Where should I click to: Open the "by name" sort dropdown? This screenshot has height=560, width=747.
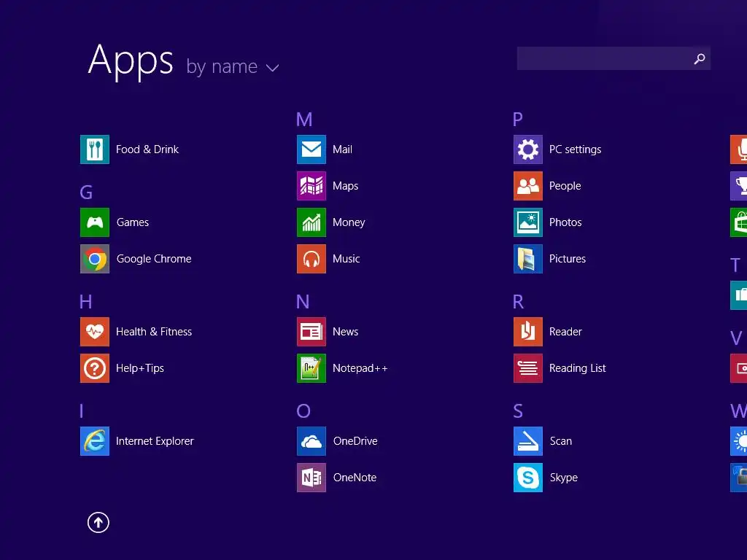232,67
